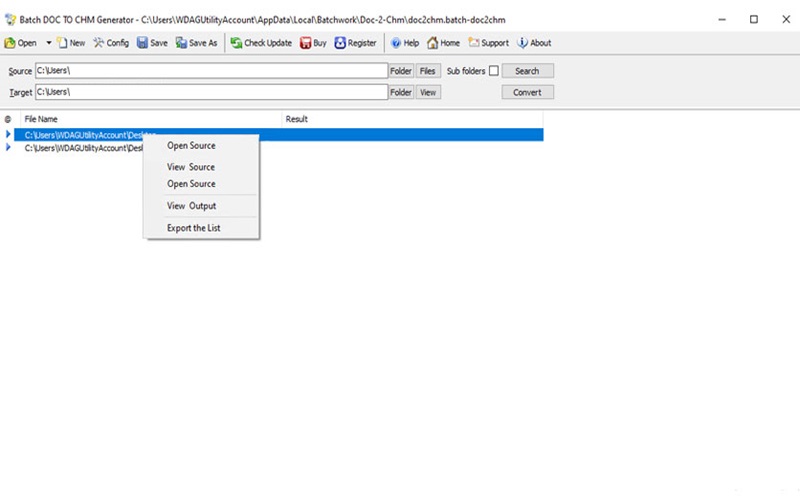Image resolution: width=800 pixels, height=500 pixels.
Task: Run Check Update from the toolbar
Action: (261, 43)
